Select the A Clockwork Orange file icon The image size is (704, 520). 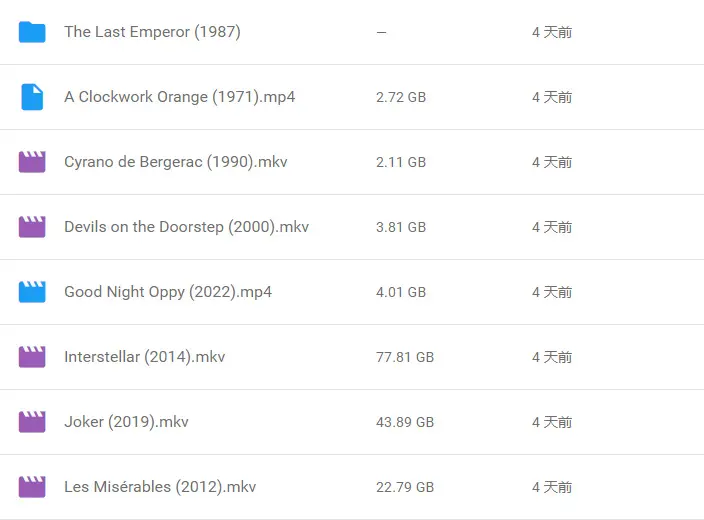32,97
